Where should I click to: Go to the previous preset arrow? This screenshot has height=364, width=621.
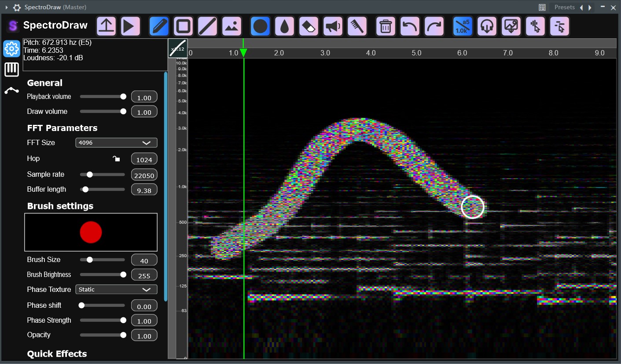pyautogui.click(x=581, y=7)
